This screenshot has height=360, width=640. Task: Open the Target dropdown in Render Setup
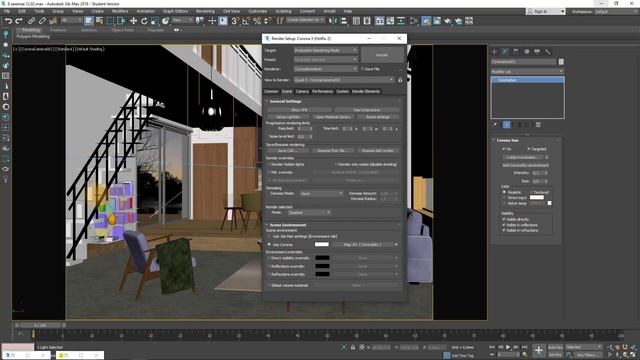coord(326,50)
